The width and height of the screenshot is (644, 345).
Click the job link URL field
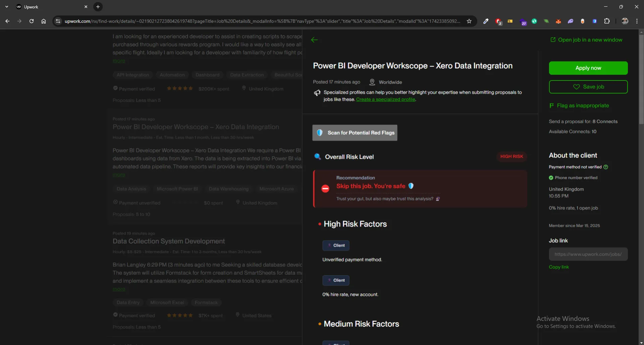588,254
